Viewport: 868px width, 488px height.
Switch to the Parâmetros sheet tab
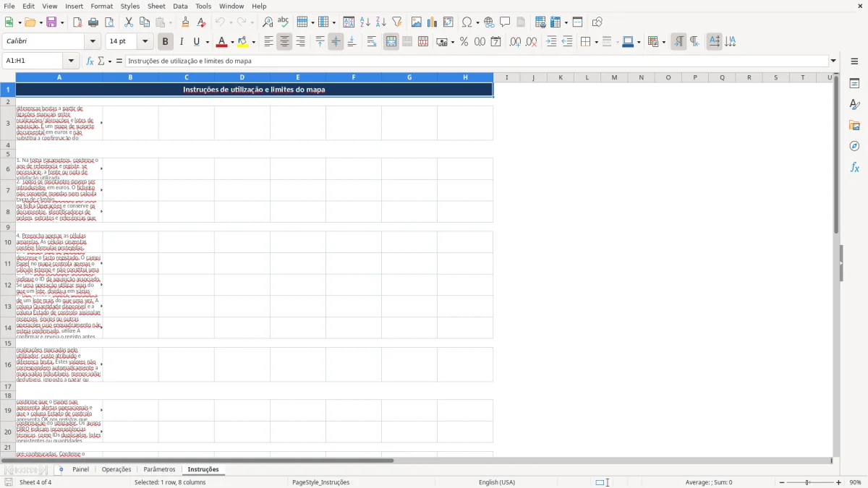[159, 469]
